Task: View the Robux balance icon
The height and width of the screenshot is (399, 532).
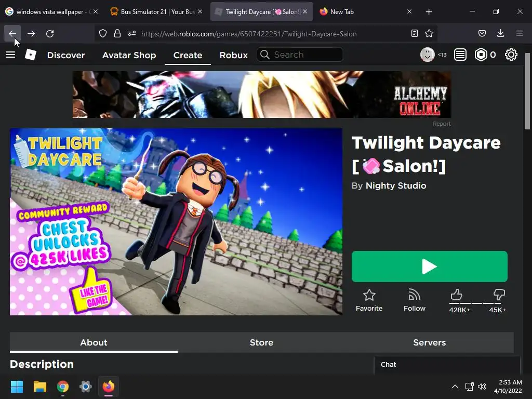Action: tap(481, 55)
